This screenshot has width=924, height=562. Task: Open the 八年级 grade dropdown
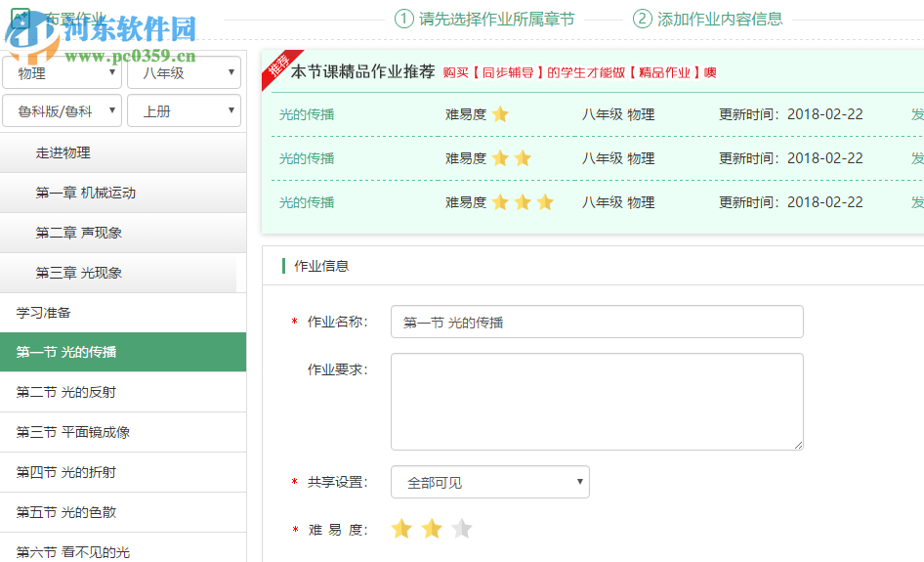184,72
